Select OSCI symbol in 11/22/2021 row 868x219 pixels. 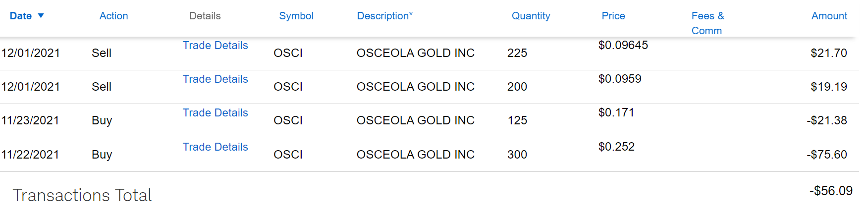pyautogui.click(x=288, y=155)
